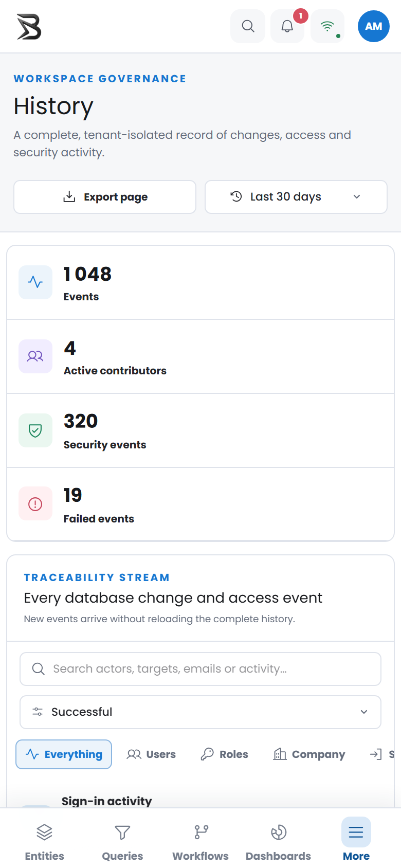
Task: Switch to the Roles tab
Action: (x=224, y=754)
